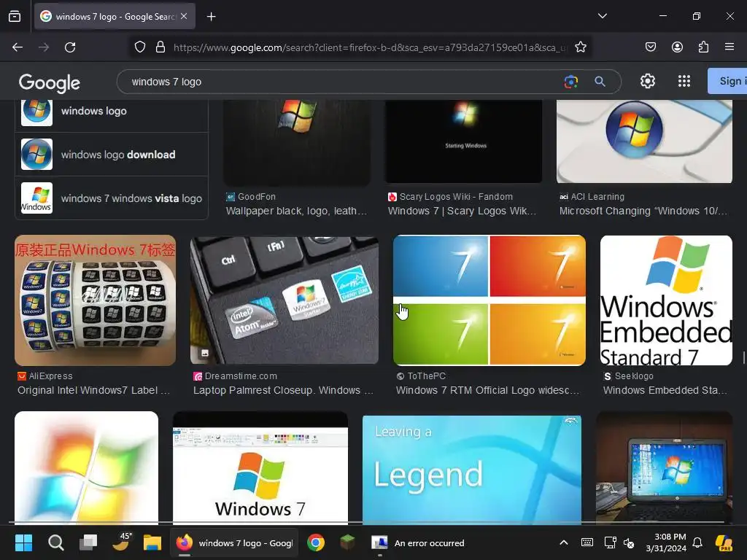747x560 pixels.
Task: Open Firefox account icon
Action: pos(677,47)
